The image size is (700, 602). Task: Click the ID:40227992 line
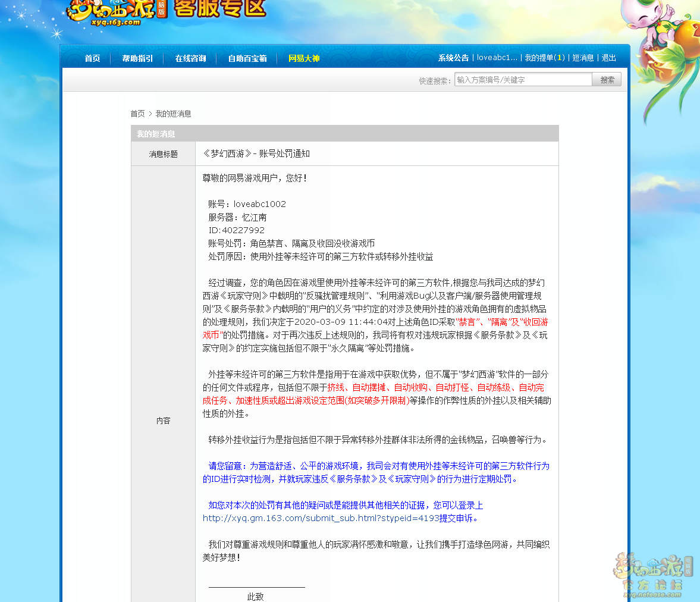tap(237, 230)
